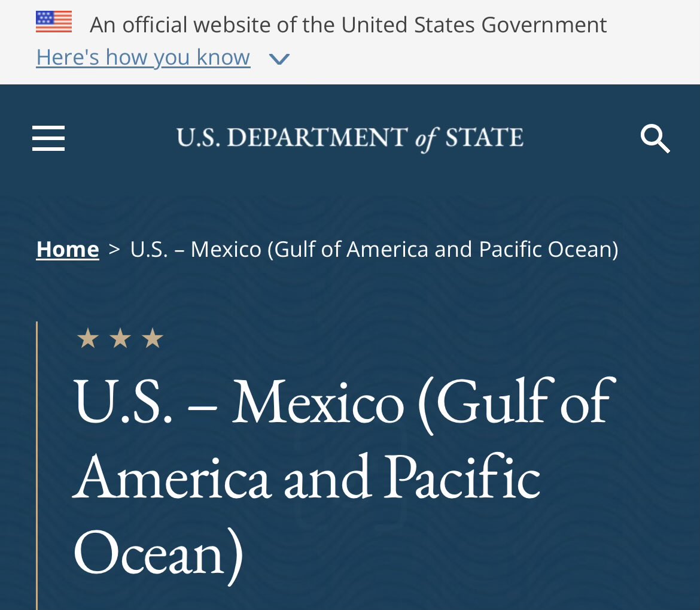Click the magnifying glass search icon
Screen dimensions: 700x610
[655, 139]
